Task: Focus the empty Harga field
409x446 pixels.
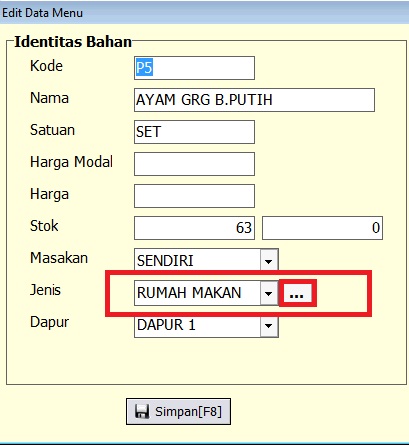Action: [194, 196]
